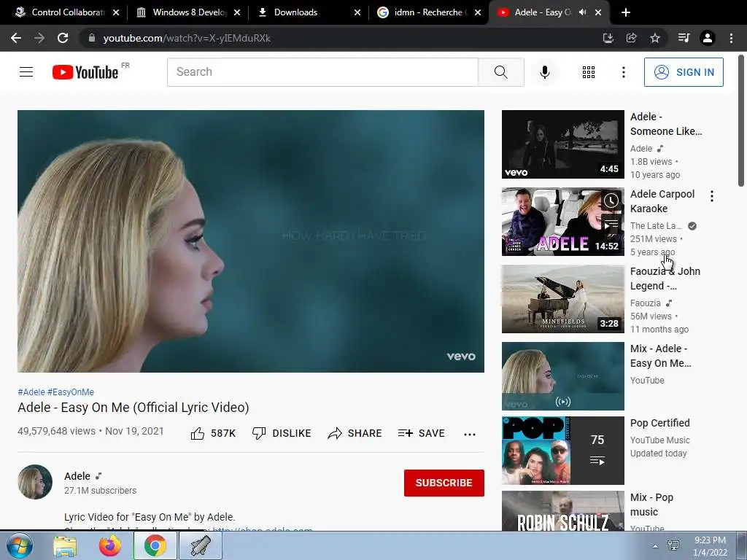The width and height of the screenshot is (747, 560).
Task: Open Pop Certified playlist thumbnail
Action: coord(562,451)
